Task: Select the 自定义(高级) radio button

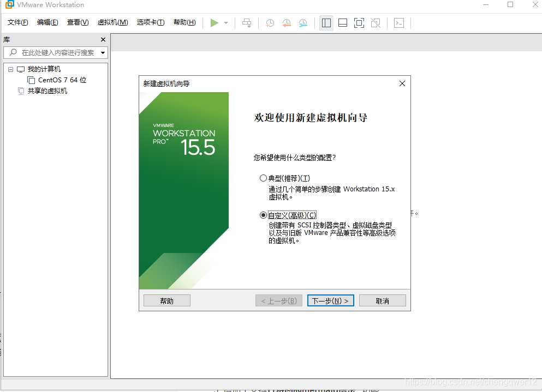Action: click(x=263, y=215)
